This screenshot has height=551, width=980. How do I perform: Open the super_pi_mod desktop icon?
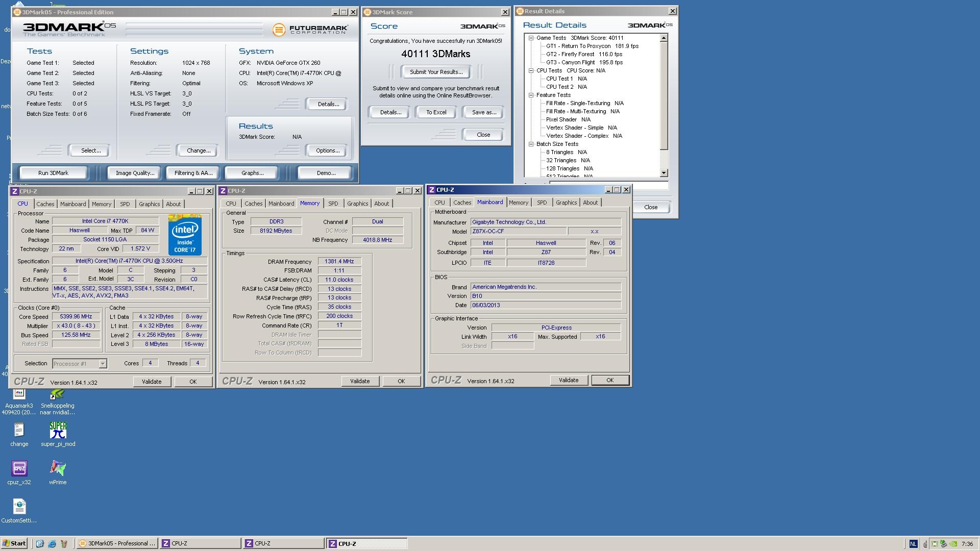pyautogui.click(x=58, y=430)
